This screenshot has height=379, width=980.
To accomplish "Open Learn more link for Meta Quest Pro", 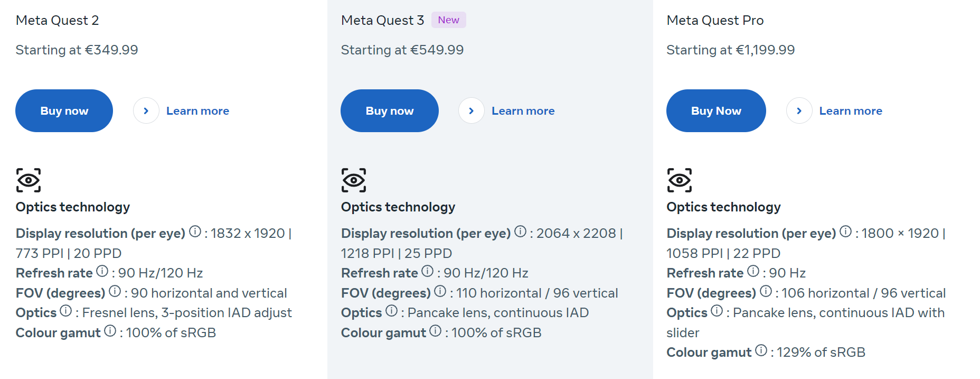I will [x=851, y=111].
